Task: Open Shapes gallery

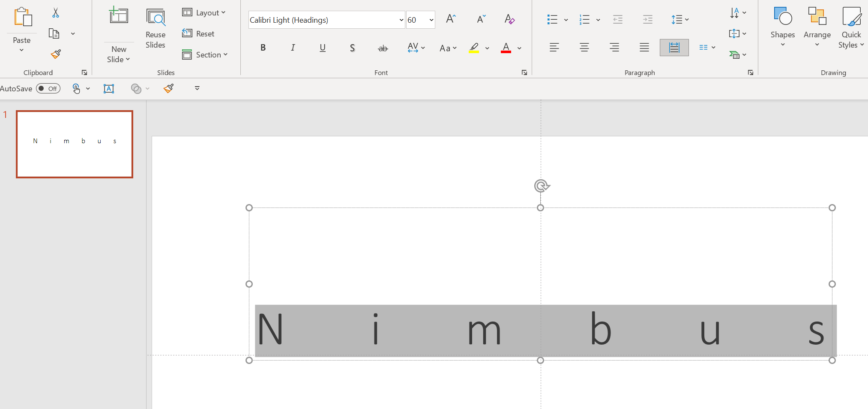Action: click(x=782, y=27)
